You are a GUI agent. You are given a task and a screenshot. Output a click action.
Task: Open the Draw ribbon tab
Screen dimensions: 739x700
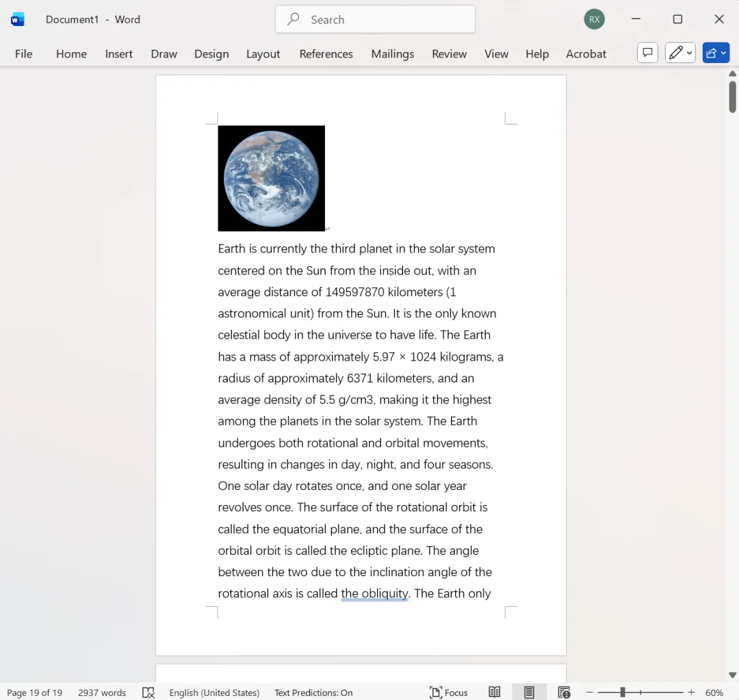164,54
